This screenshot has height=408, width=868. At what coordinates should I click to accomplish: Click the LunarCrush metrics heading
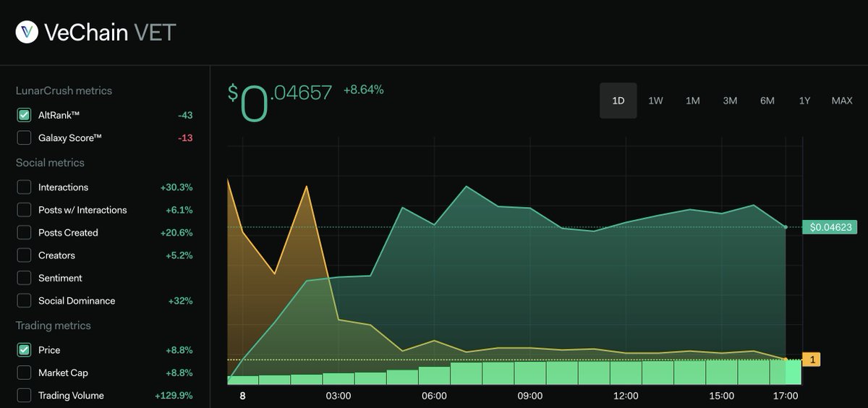pos(64,90)
